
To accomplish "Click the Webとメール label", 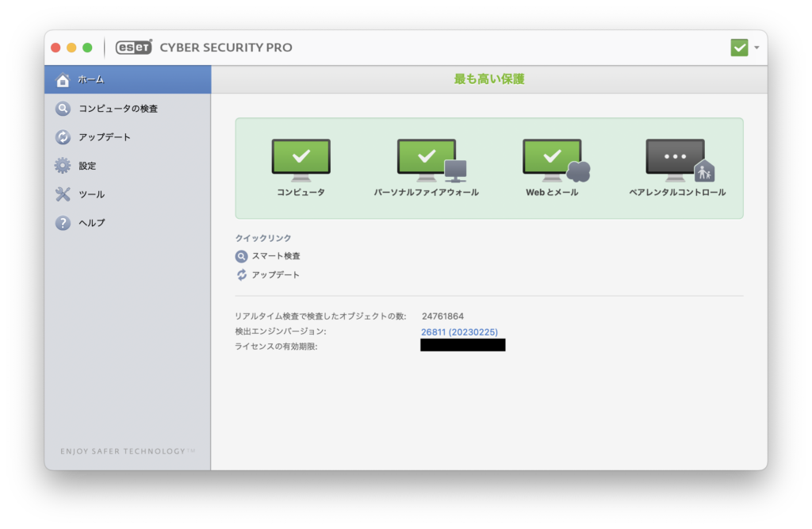I will pos(552,192).
